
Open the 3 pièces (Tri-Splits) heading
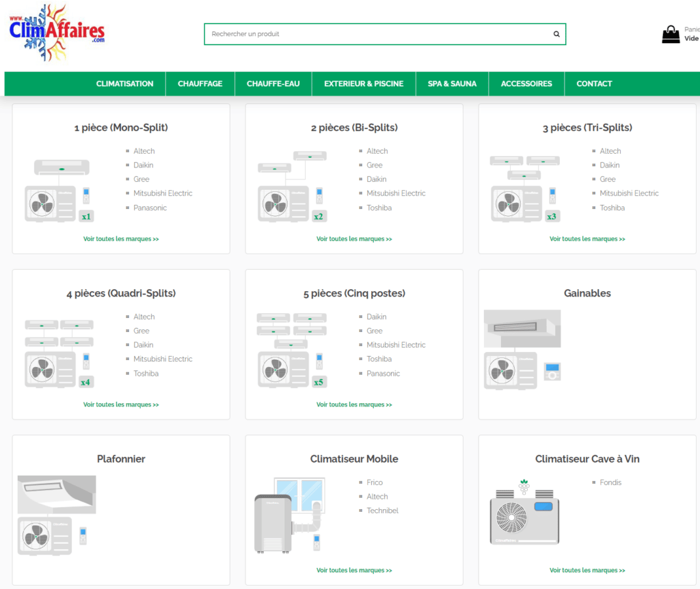coord(587,128)
